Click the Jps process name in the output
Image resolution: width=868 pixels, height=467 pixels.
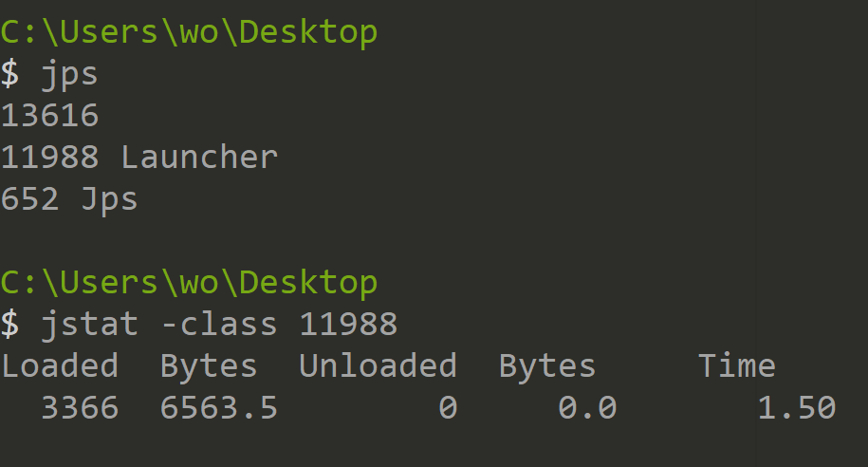coord(109,199)
